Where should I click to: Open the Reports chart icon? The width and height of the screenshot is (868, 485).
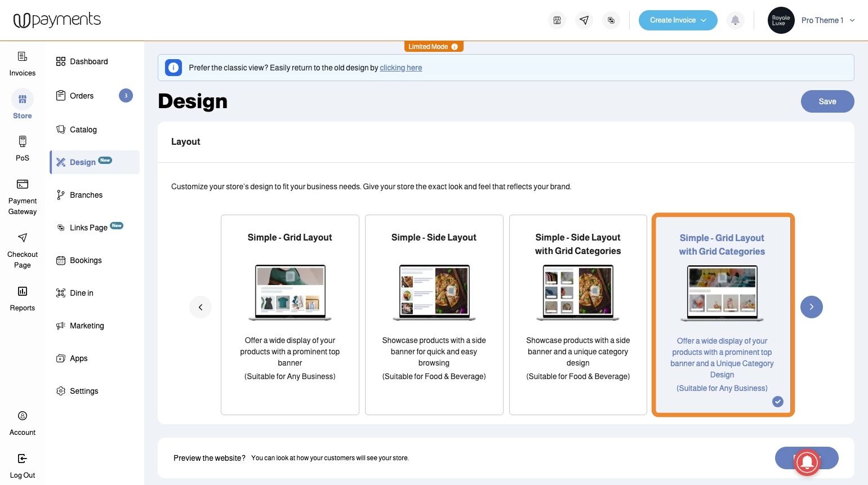[23, 291]
